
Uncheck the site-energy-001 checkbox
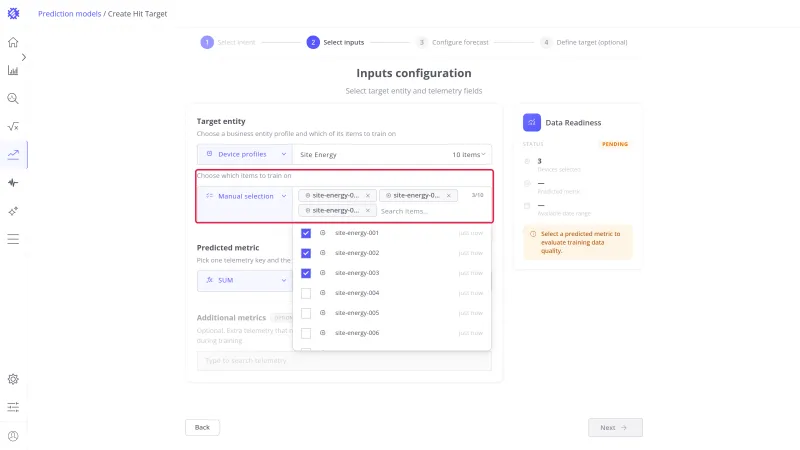306,233
